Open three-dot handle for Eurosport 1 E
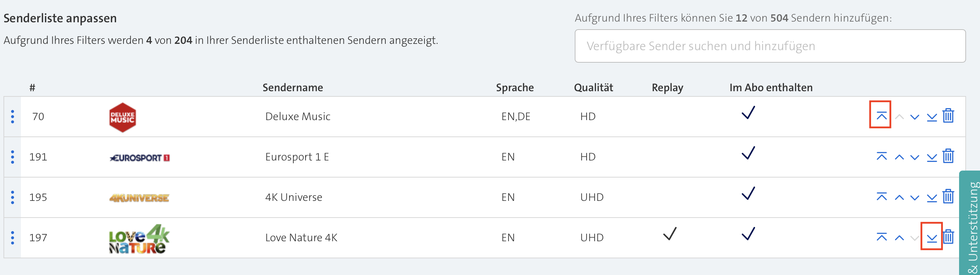Screen dimensions: 980x275 (x=13, y=157)
